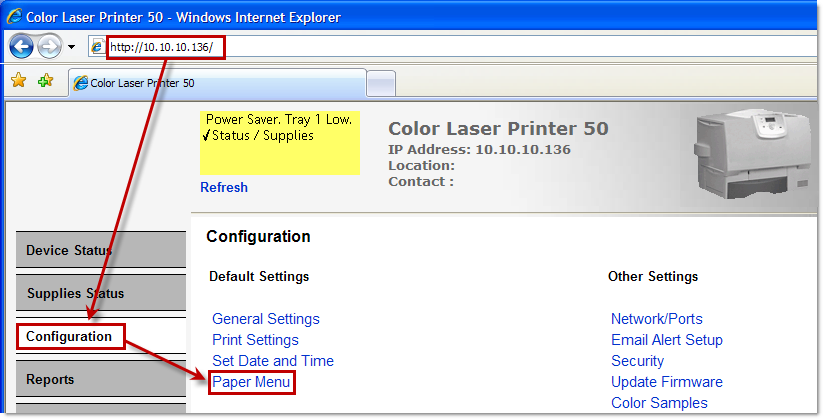The image size is (823, 419).
Task: Click the Default Settings heading
Action: point(259,276)
